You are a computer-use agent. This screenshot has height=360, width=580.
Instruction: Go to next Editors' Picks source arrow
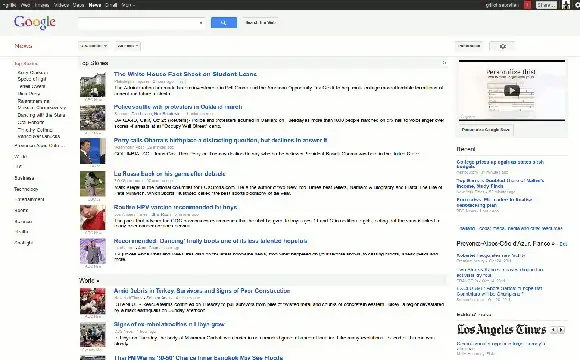(x=561, y=330)
